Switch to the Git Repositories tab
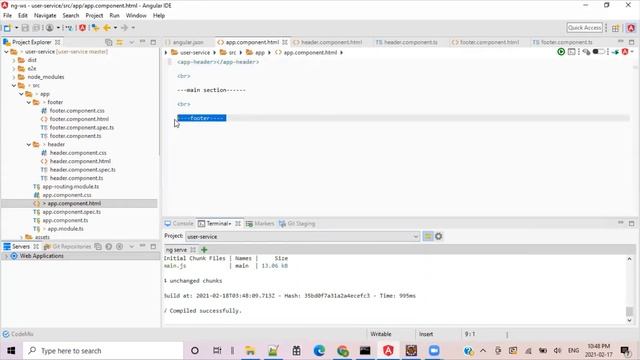640x360 pixels. pos(68,247)
